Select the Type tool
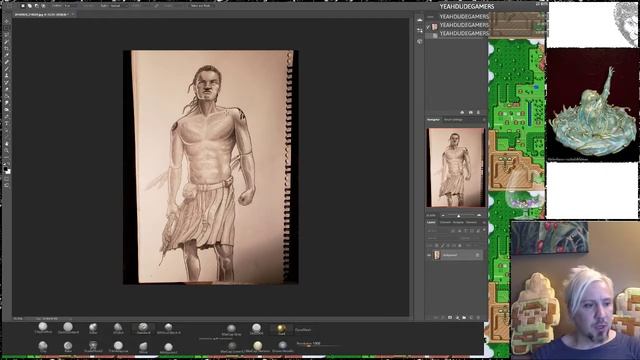Viewport: 640px width, 360px height. click(6, 123)
